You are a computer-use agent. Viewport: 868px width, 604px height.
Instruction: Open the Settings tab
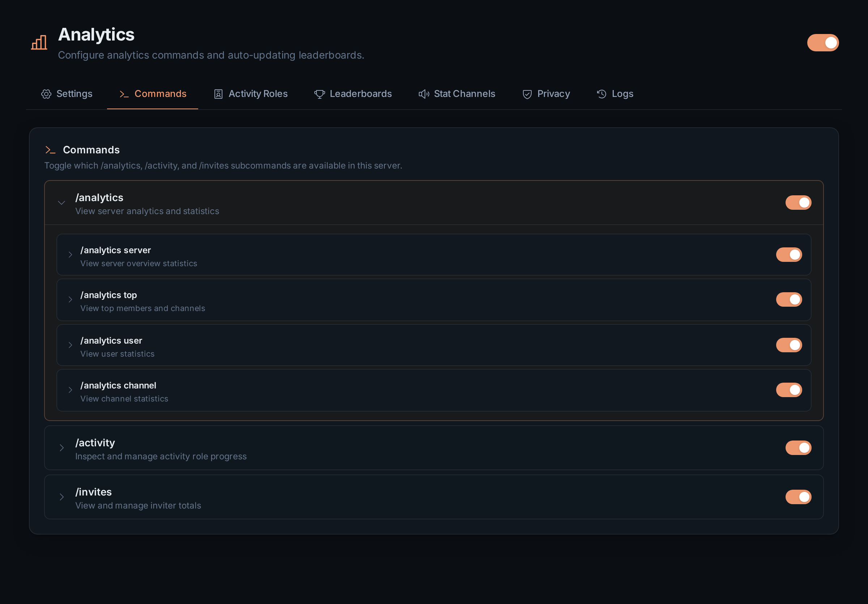(x=67, y=94)
